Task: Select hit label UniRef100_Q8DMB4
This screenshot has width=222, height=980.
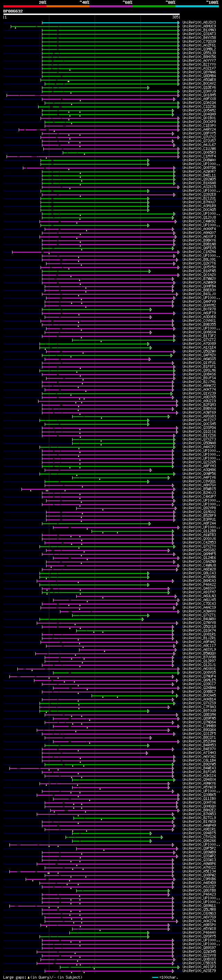Action: tap(199, 76)
